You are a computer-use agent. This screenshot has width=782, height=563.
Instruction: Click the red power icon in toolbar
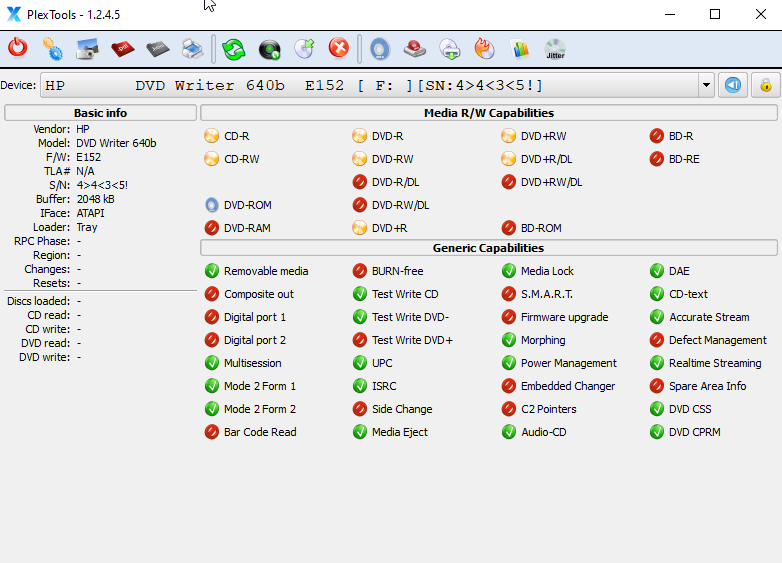[x=18, y=48]
